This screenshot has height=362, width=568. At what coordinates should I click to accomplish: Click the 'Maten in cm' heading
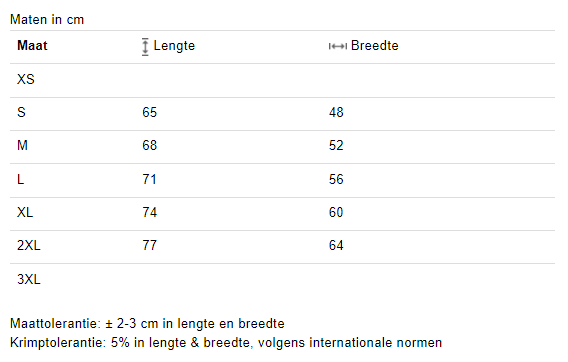click(47, 20)
